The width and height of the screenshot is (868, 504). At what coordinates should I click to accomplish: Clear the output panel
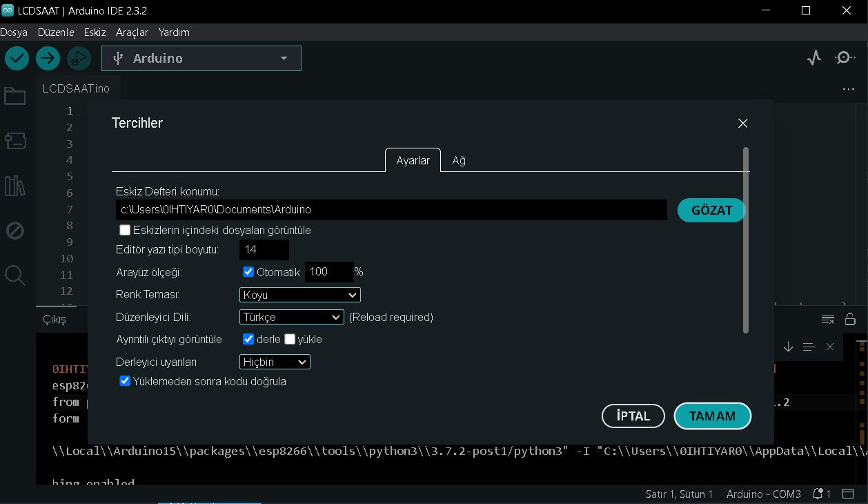click(828, 319)
